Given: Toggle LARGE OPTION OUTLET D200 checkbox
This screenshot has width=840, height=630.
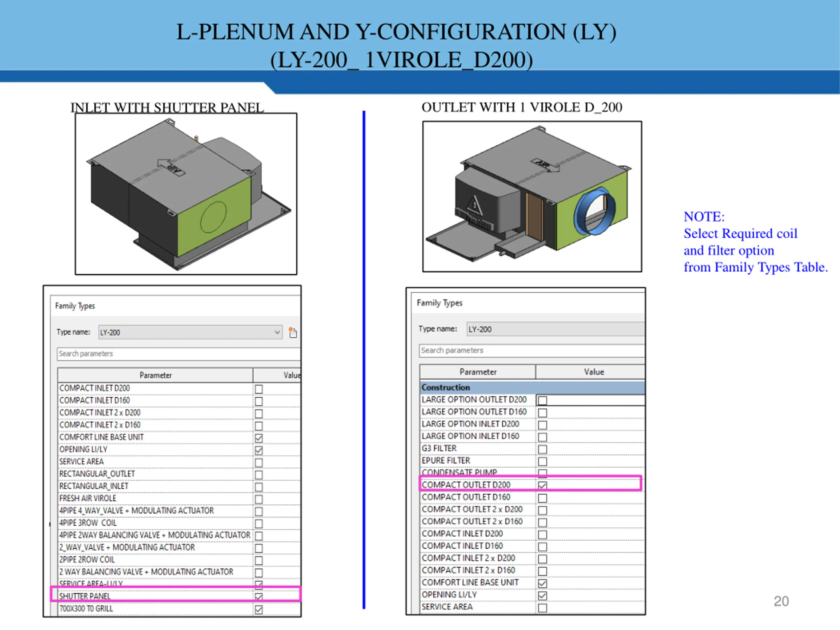Looking at the screenshot, I should [542, 400].
